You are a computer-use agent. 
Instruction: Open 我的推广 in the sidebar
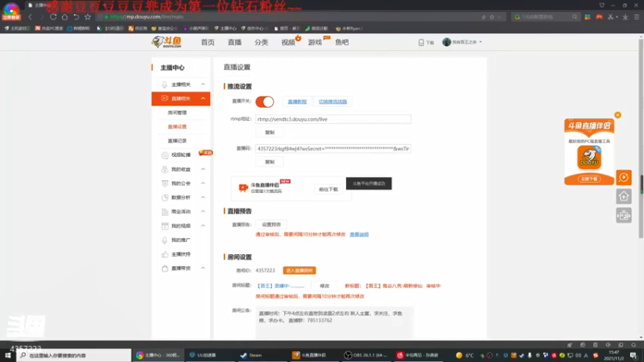pos(180,240)
